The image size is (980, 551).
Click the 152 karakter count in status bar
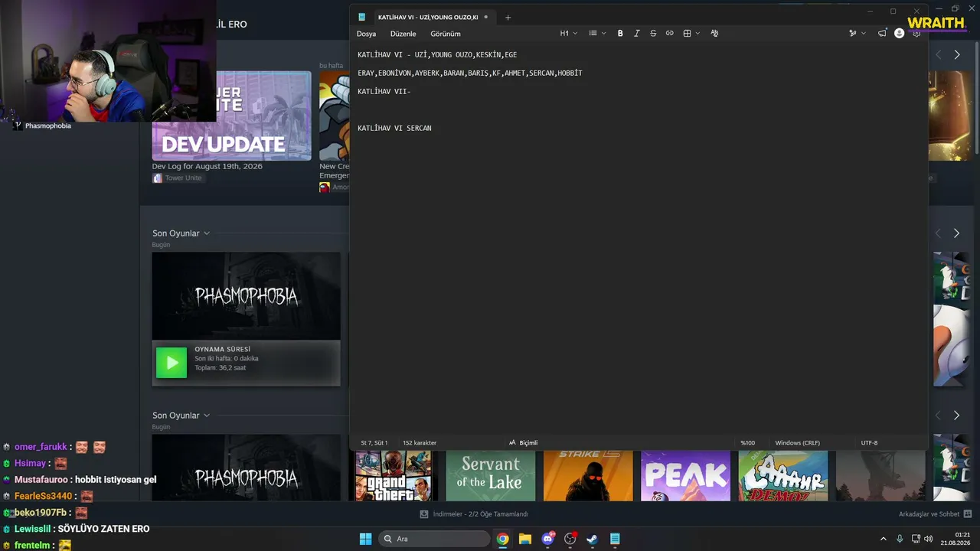point(420,443)
